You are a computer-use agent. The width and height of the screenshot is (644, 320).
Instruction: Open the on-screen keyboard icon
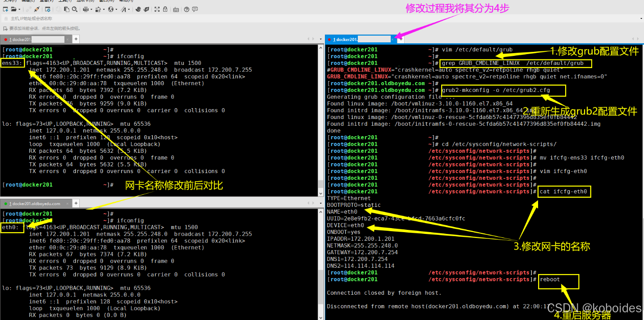pyautogui.click(x=176, y=9)
